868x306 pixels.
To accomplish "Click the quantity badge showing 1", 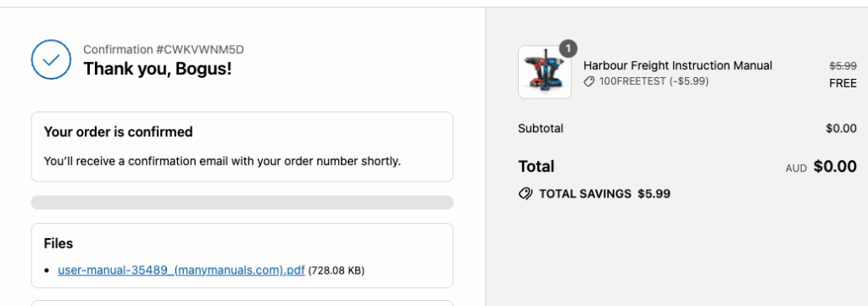I will pos(568,48).
